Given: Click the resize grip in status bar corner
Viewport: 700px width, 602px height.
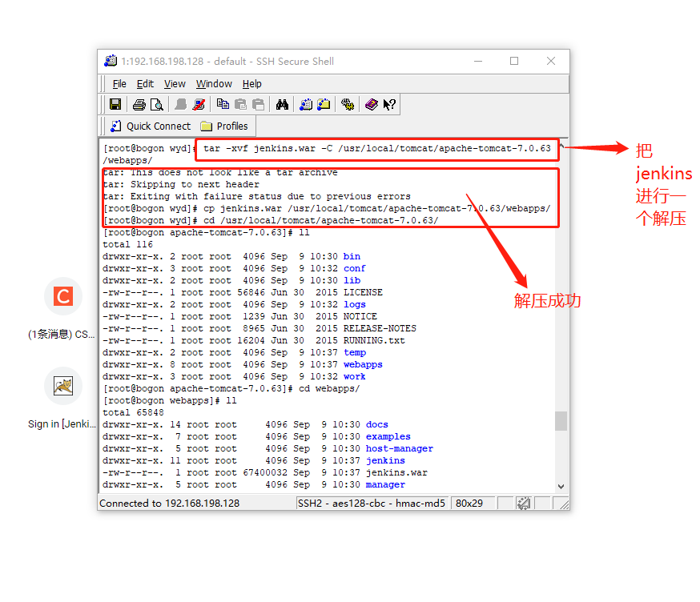Looking at the screenshot, I should [x=565, y=504].
